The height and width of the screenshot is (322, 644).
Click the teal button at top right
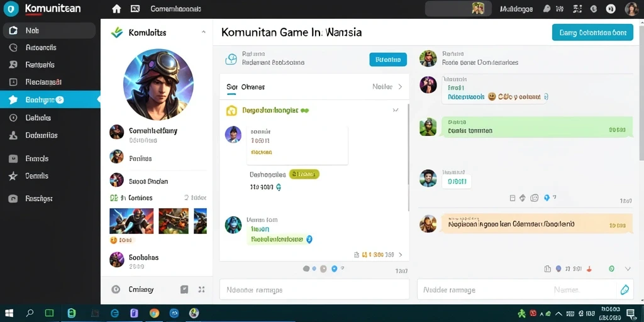click(592, 33)
